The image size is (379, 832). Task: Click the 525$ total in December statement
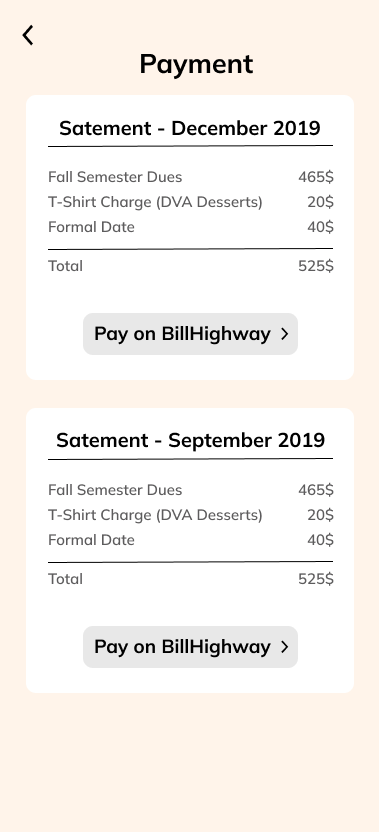tap(316, 266)
